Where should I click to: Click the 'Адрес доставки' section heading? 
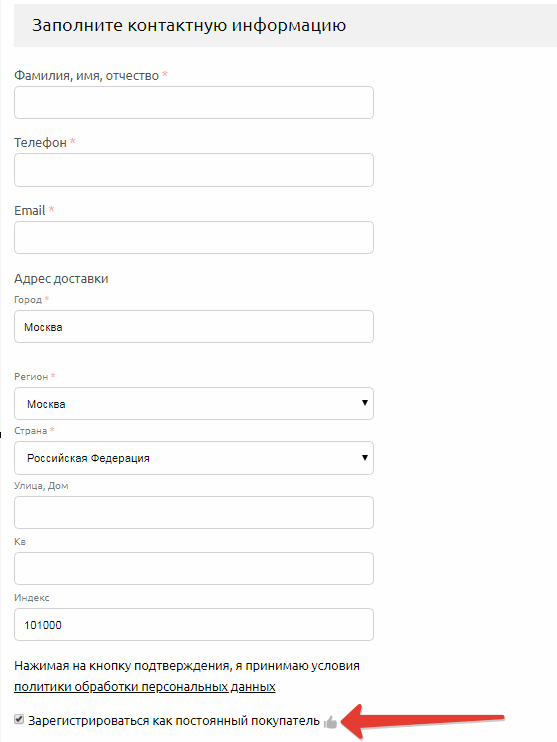tap(61, 279)
